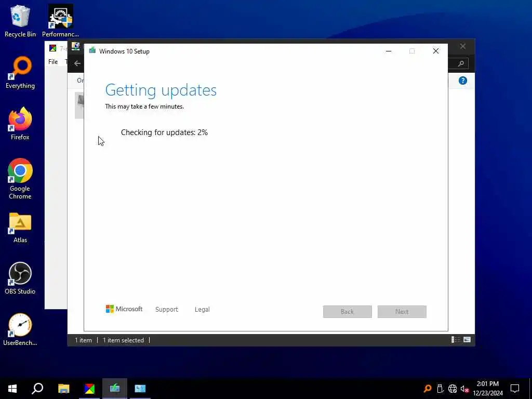
Task: Click the Explorer search magnifier icon
Action: coord(461,63)
